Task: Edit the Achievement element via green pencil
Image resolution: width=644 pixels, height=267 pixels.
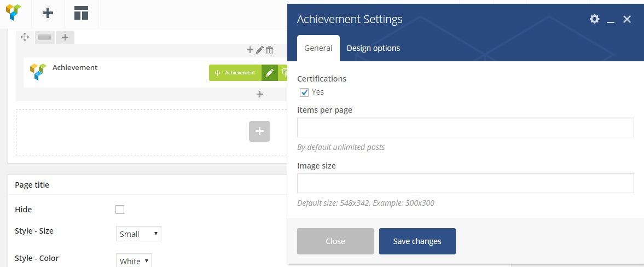Action: [269, 73]
